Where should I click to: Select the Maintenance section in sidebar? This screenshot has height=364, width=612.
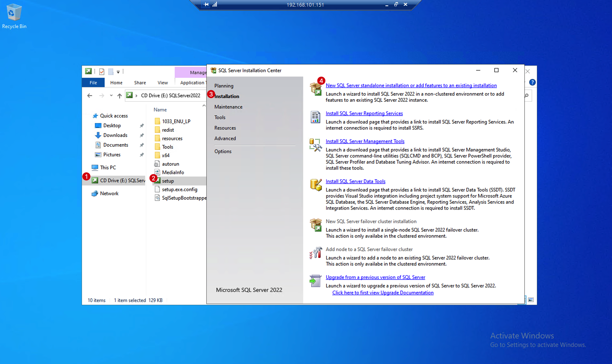(x=228, y=107)
